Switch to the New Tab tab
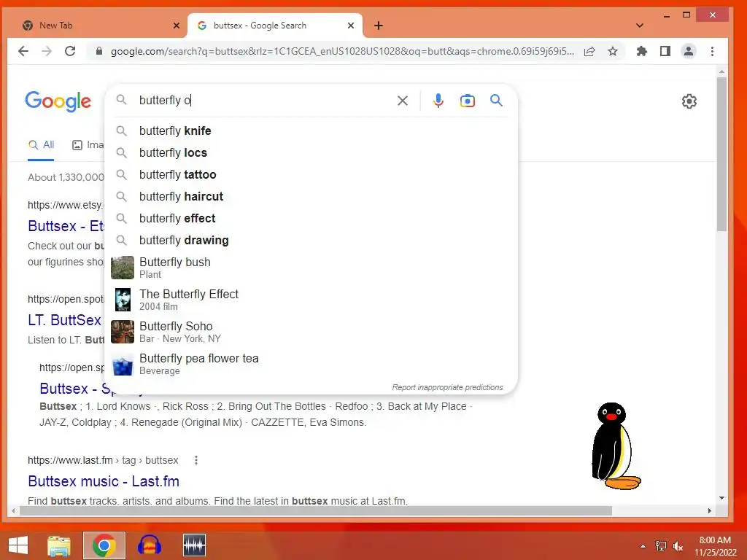The height and width of the screenshot is (560, 747). (98, 26)
